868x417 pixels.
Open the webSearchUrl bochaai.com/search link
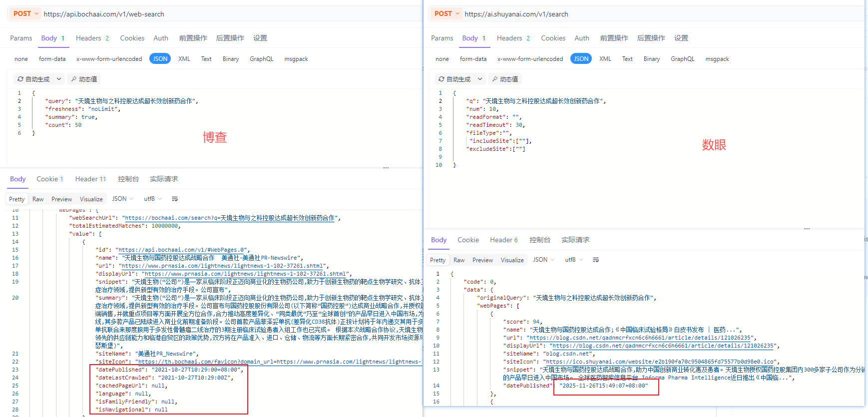click(230, 218)
